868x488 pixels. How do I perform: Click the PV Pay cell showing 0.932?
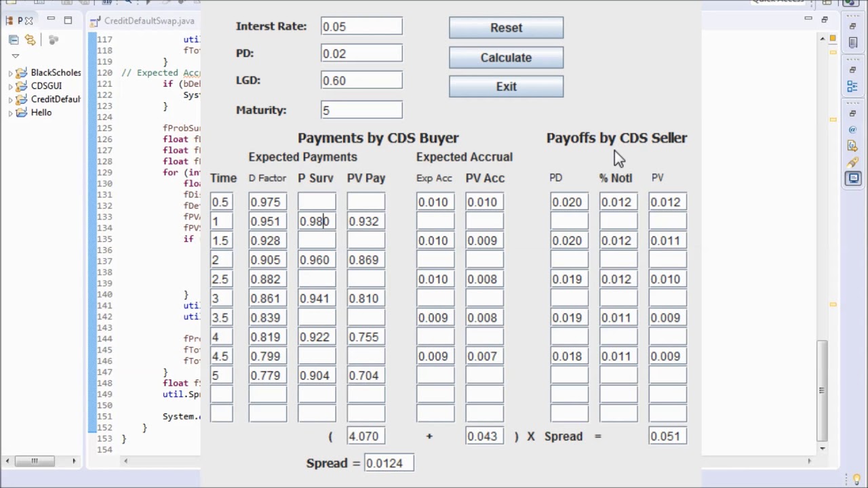(x=366, y=221)
